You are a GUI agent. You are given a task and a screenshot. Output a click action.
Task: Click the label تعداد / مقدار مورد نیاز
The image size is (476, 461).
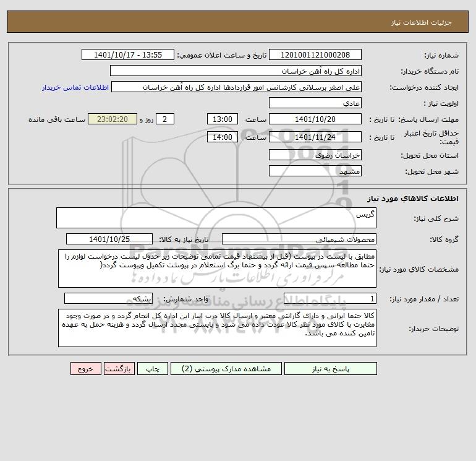[x=424, y=299]
